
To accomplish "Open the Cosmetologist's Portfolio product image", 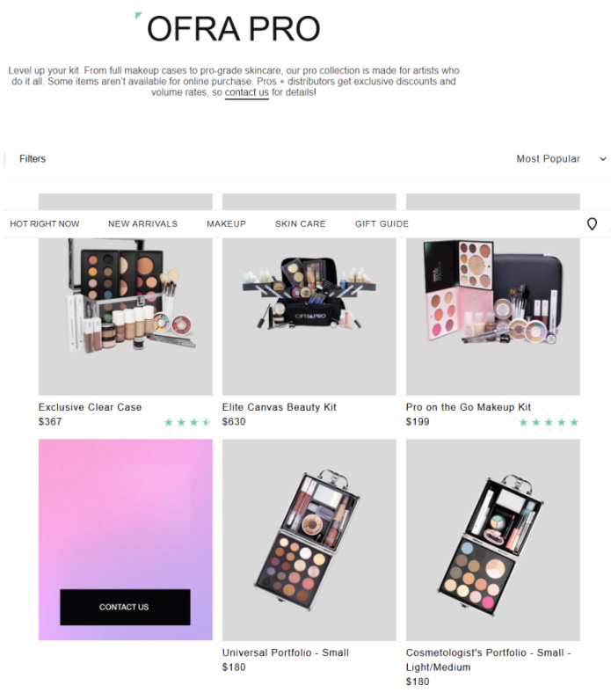I will pyautogui.click(x=492, y=540).
